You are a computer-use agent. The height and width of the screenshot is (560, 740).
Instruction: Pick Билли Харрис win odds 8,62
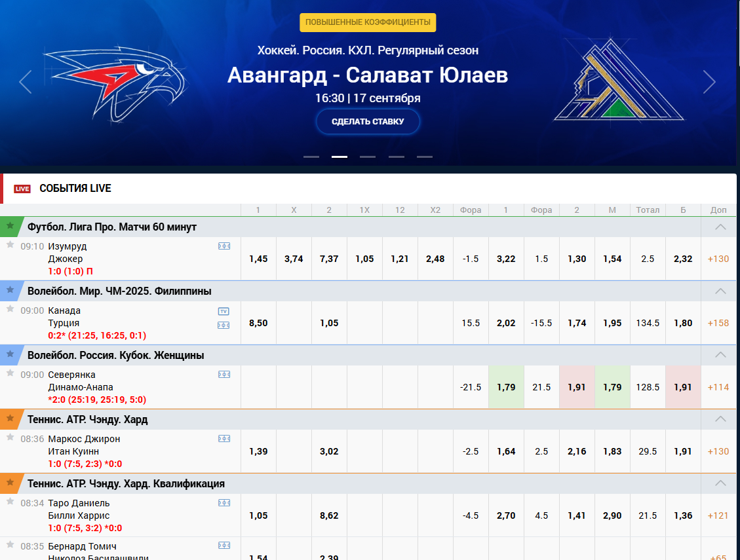coord(329,515)
